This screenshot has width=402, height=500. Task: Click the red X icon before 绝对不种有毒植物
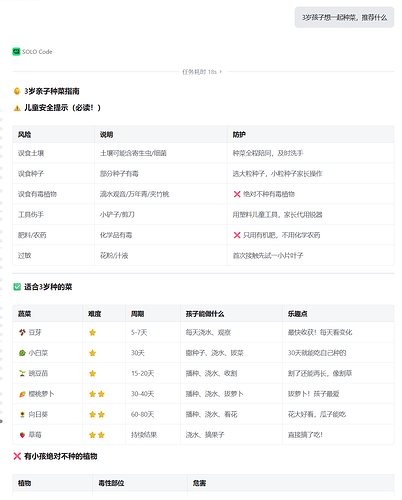237,194
